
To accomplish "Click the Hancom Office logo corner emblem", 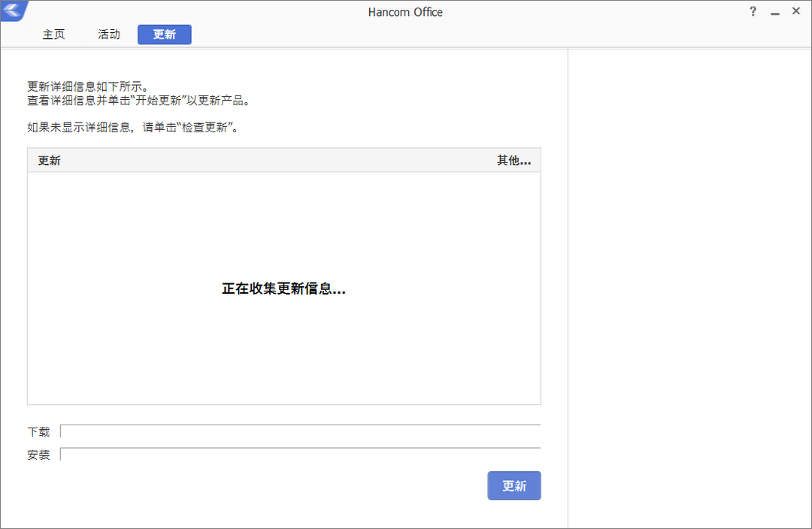I will coord(12,11).
